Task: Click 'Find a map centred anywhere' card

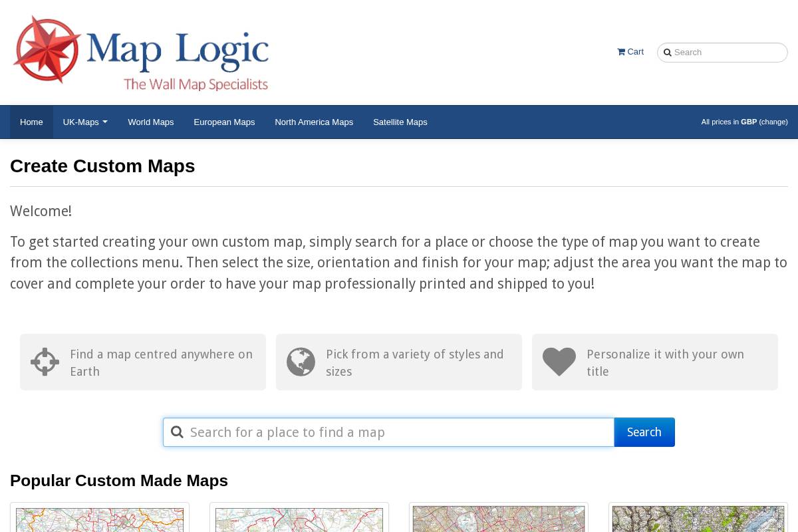Action: 143,362
